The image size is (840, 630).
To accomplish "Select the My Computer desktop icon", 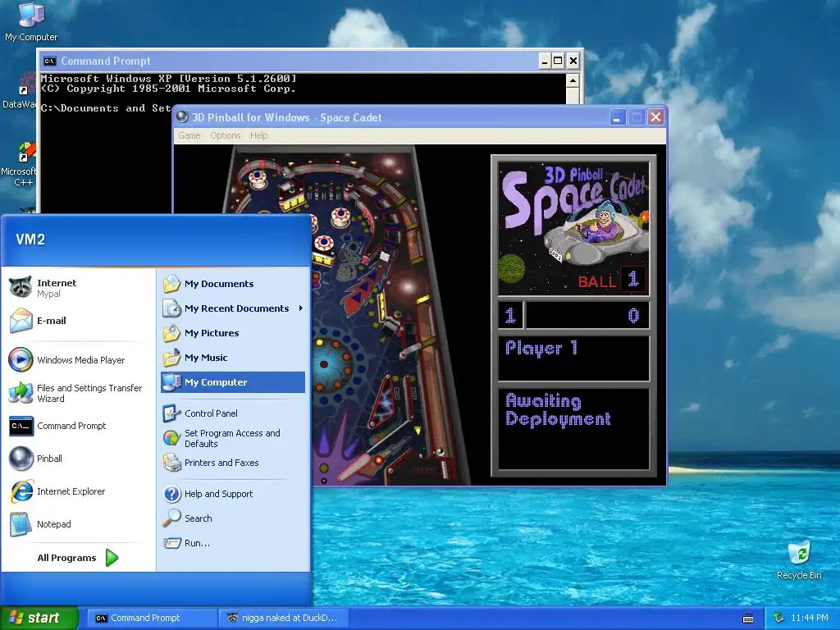I will 31,21.
